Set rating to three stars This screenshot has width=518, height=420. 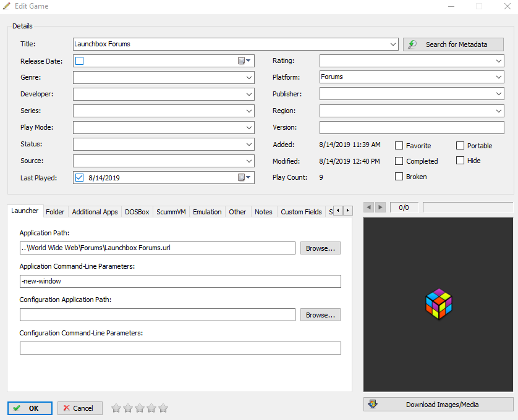click(x=140, y=408)
